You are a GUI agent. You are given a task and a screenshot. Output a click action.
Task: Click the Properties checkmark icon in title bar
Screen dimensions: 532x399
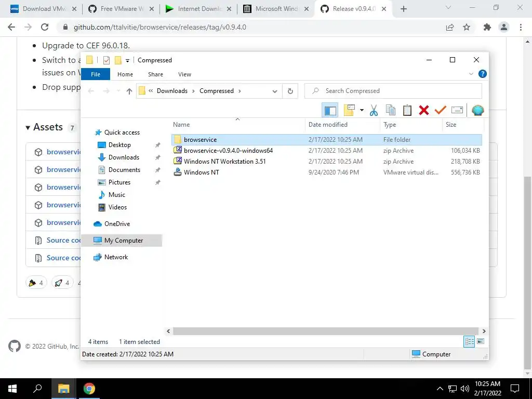[x=107, y=60]
